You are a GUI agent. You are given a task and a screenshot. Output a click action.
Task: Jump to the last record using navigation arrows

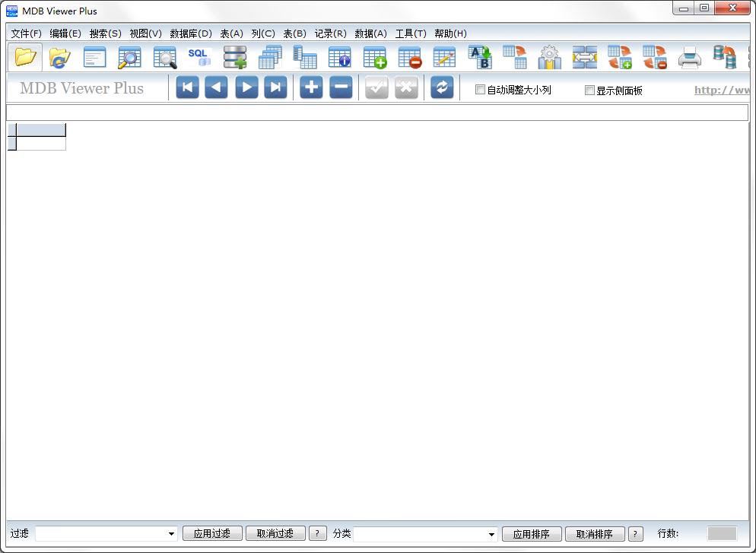(x=275, y=87)
